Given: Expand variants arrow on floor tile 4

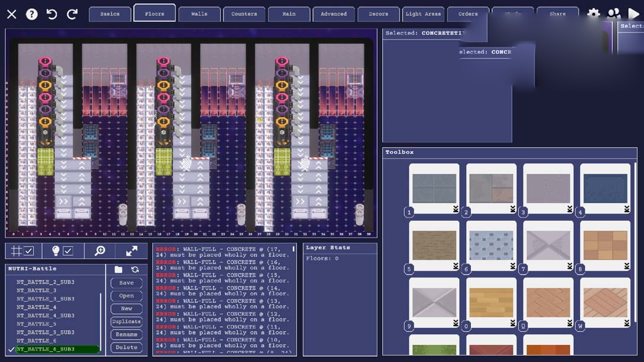Looking at the screenshot, I should pyautogui.click(x=627, y=209).
